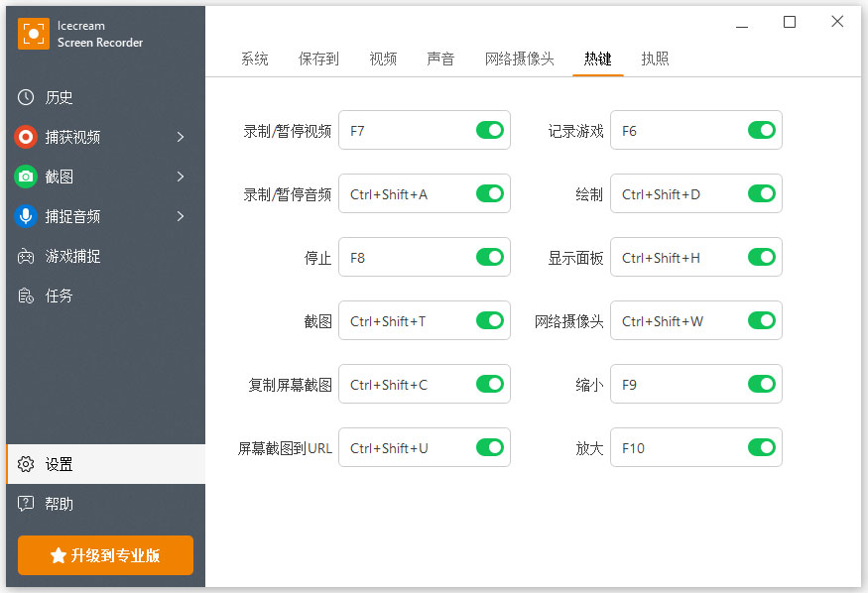The height and width of the screenshot is (593, 868).
Task: Click the 截图 screenshot camera icon
Action: (23, 177)
